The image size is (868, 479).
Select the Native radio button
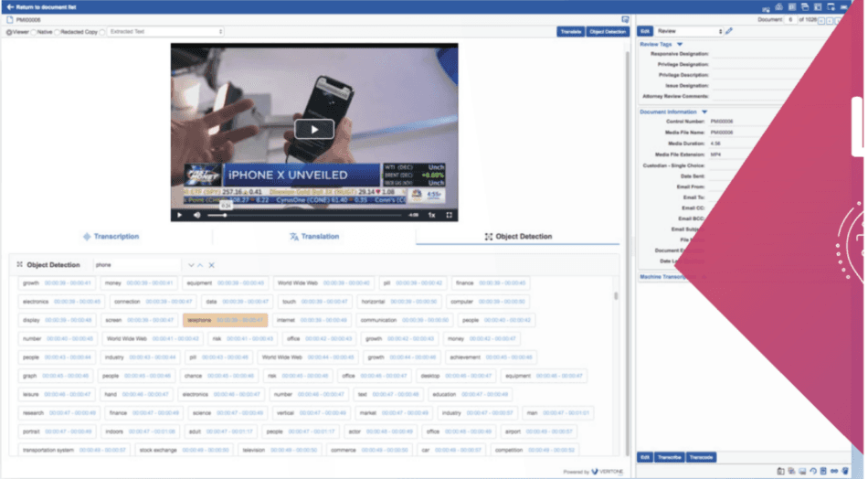[34, 32]
